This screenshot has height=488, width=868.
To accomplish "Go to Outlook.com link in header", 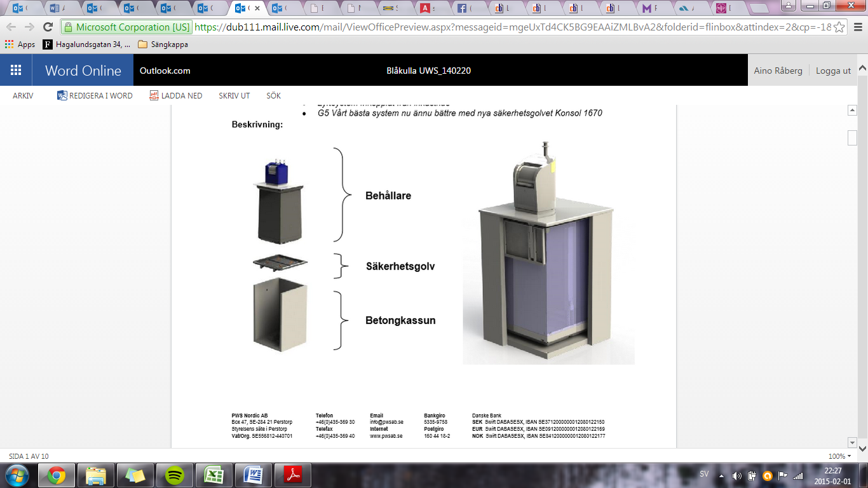I will tap(165, 71).
